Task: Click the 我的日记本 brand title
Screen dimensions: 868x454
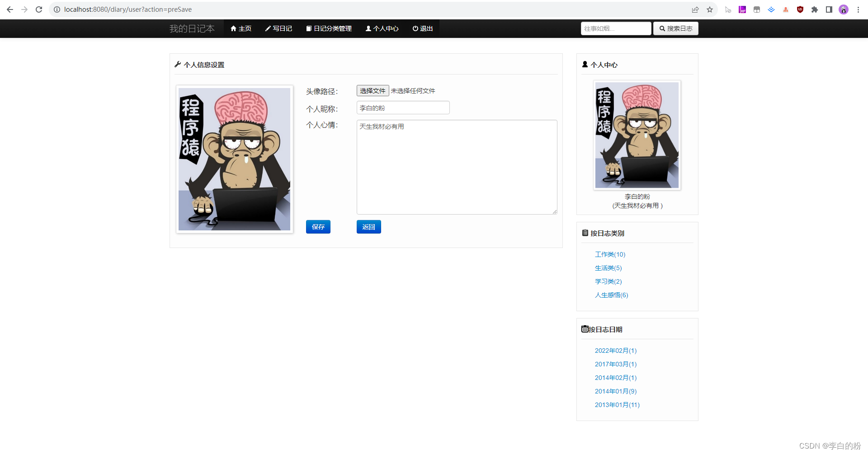Action: (x=192, y=28)
